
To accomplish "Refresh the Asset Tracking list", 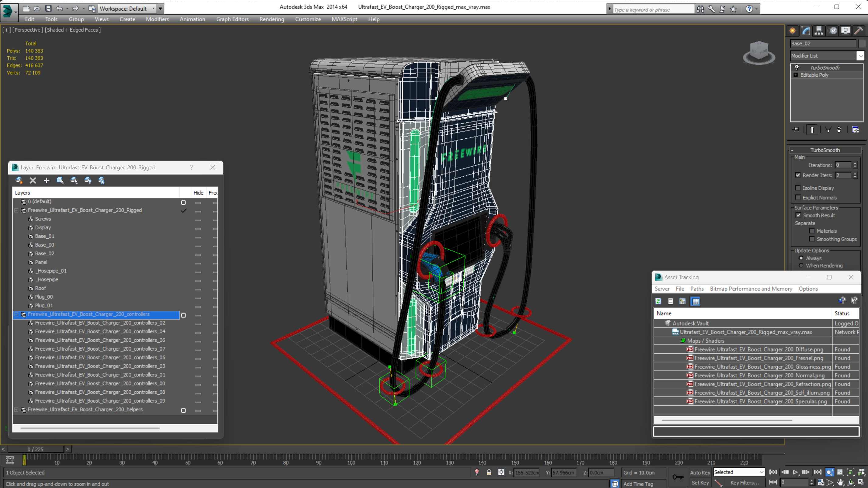I will 658,301.
